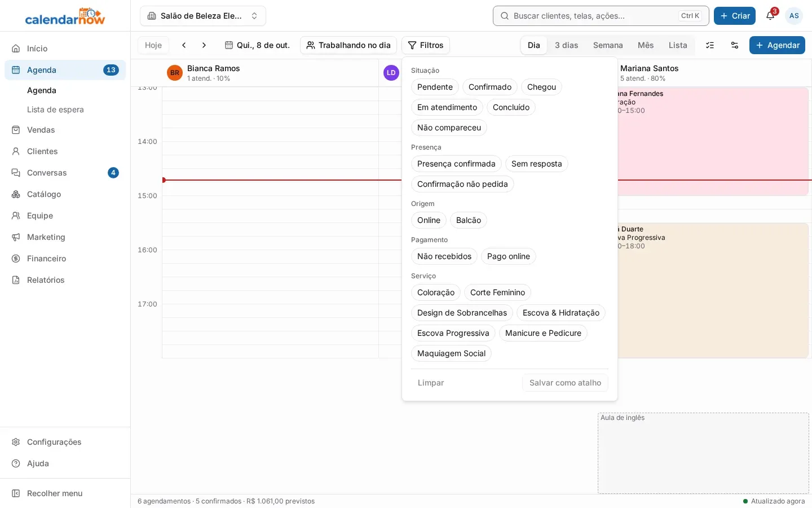This screenshot has height=508, width=812.
Task: Open Vendas in the sidebar
Action: (x=65, y=130)
